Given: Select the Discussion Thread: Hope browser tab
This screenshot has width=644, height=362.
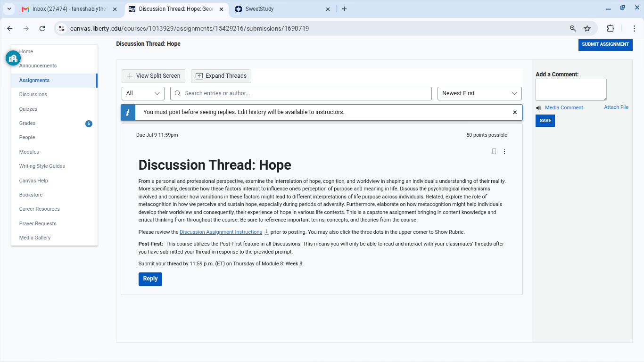Looking at the screenshot, I should pos(176,9).
